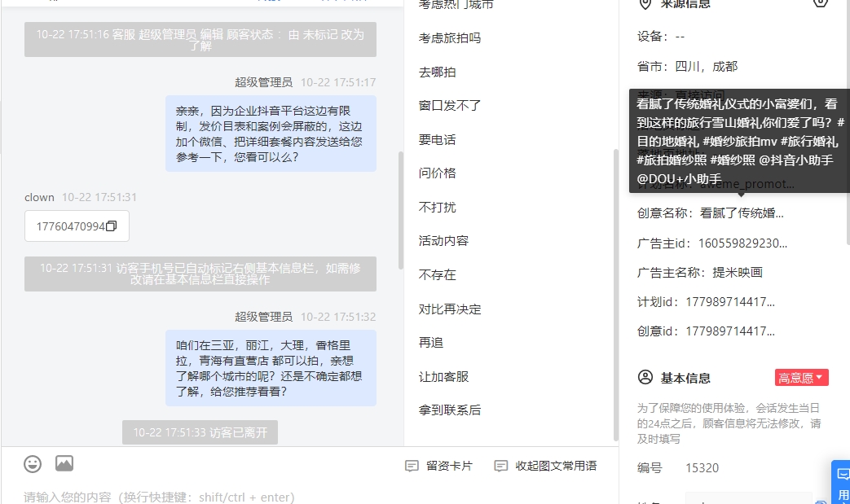The image size is (850, 504).
Task: Open the blue chat widget at the right edge
Action: [x=843, y=483]
